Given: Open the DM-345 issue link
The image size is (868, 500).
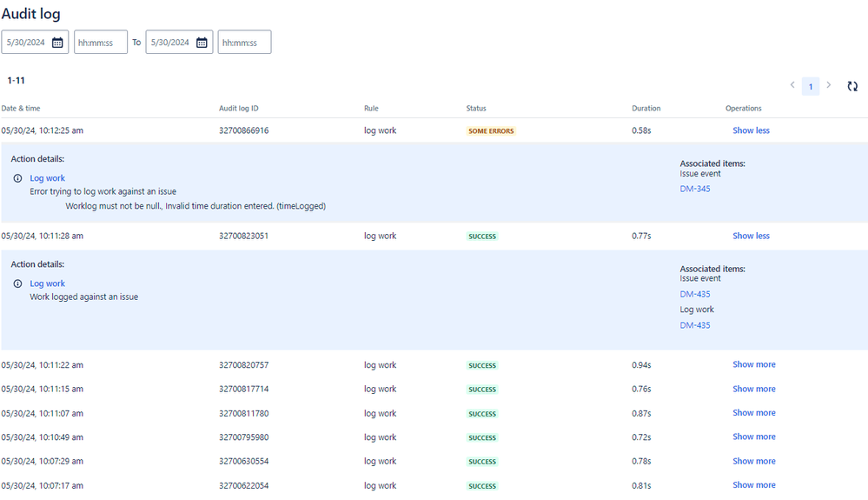Looking at the screenshot, I should point(694,189).
